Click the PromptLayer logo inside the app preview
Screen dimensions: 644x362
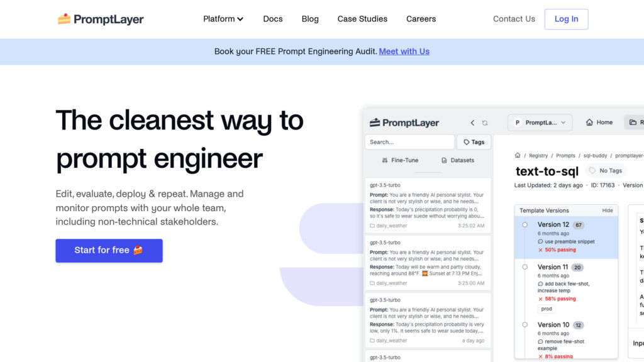404,123
